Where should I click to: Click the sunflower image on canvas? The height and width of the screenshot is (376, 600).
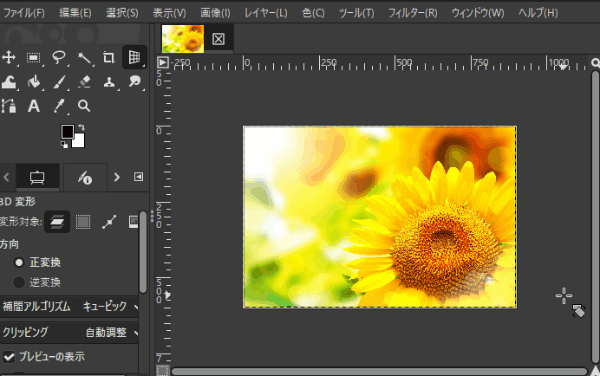click(380, 217)
